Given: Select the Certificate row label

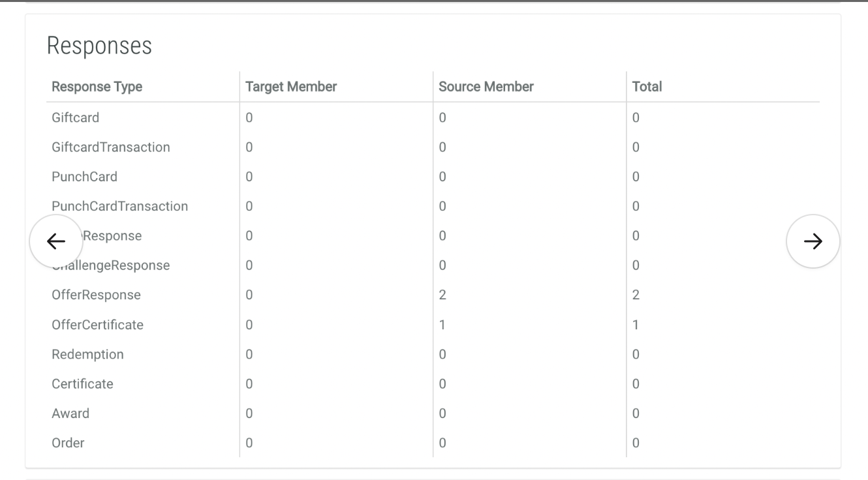Looking at the screenshot, I should [83, 384].
